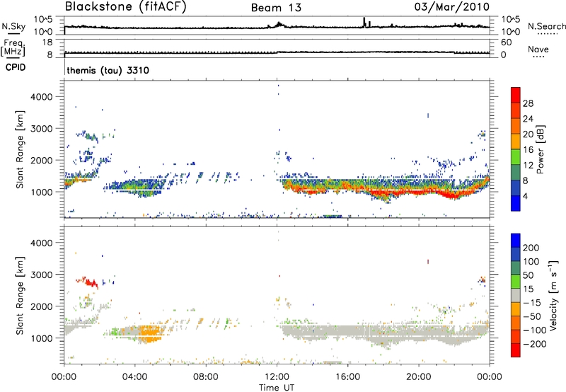Click the 'themis (tau) 3310' text
This screenshot has width=566, height=392.
108,70
